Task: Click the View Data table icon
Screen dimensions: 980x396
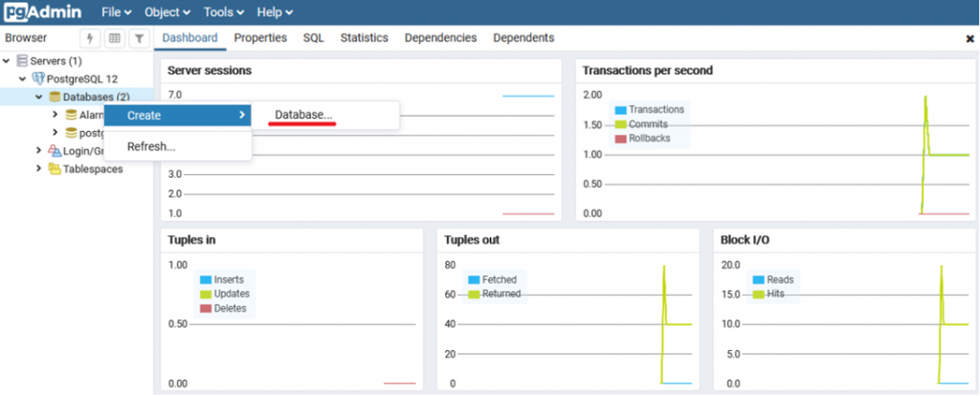Action: click(115, 38)
